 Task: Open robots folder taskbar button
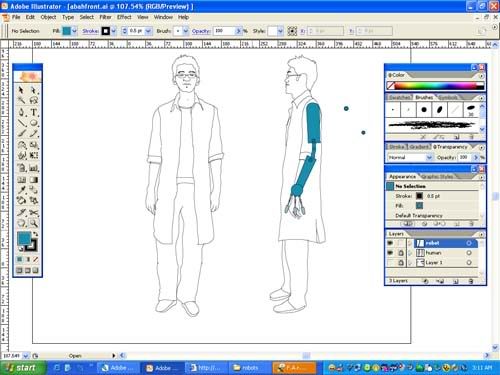pos(249,368)
